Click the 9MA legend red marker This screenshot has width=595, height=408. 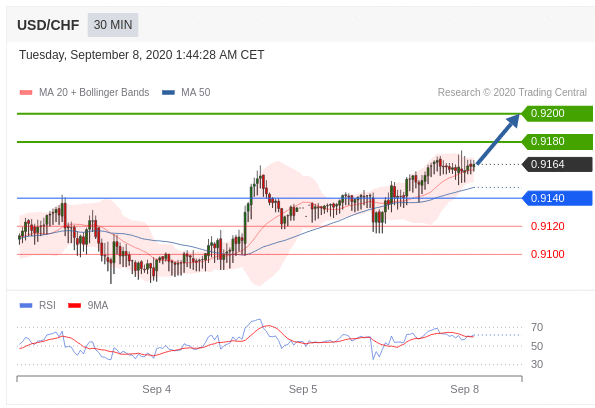coord(74,306)
